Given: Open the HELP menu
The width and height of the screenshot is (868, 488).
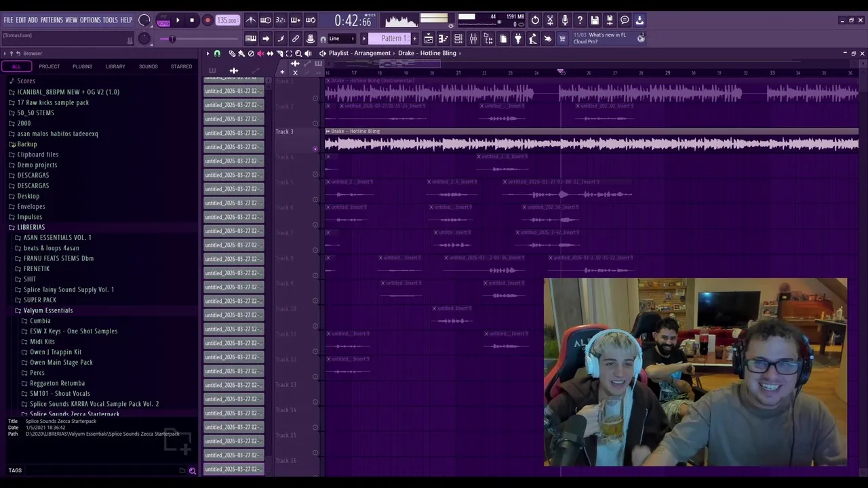Looking at the screenshot, I should pyautogui.click(x=126, y=20).
